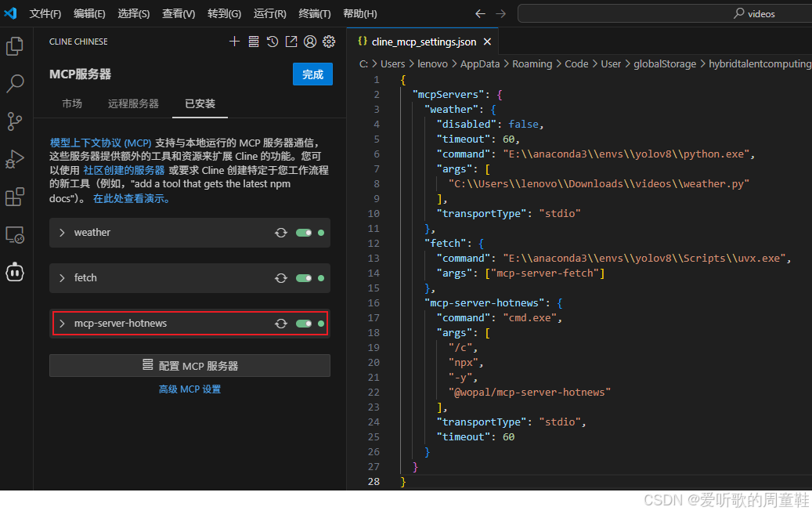Open the 选择(S) menu
This screenshot has height=514, width=812.
pos(134,13)
